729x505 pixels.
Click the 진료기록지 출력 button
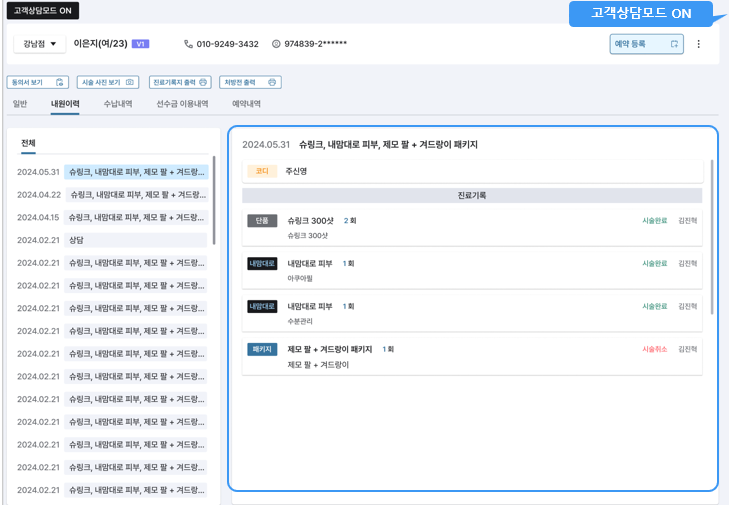click(180, 82)
